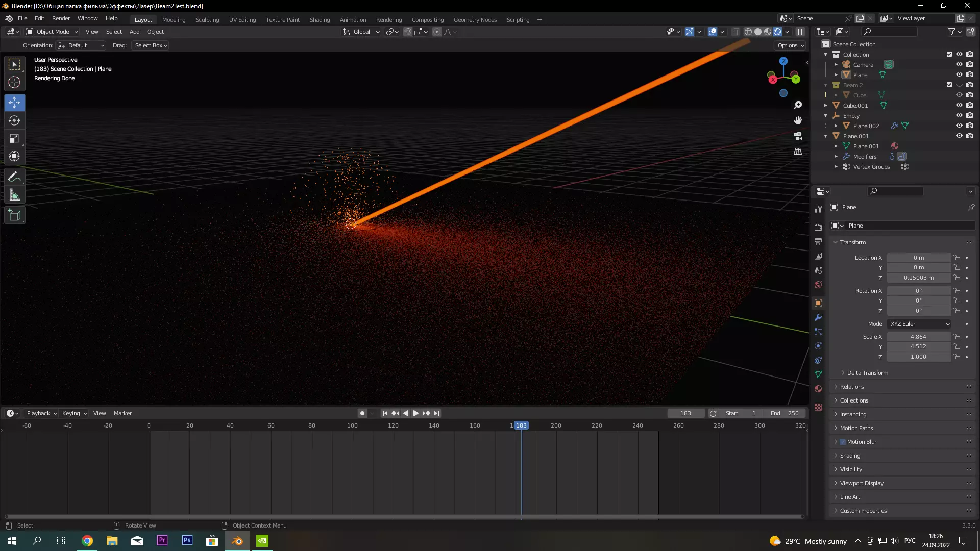Enable the Motion Blur checkbox
The height and width of the screenshot is (551, 980).
click(x=843, y=442)
